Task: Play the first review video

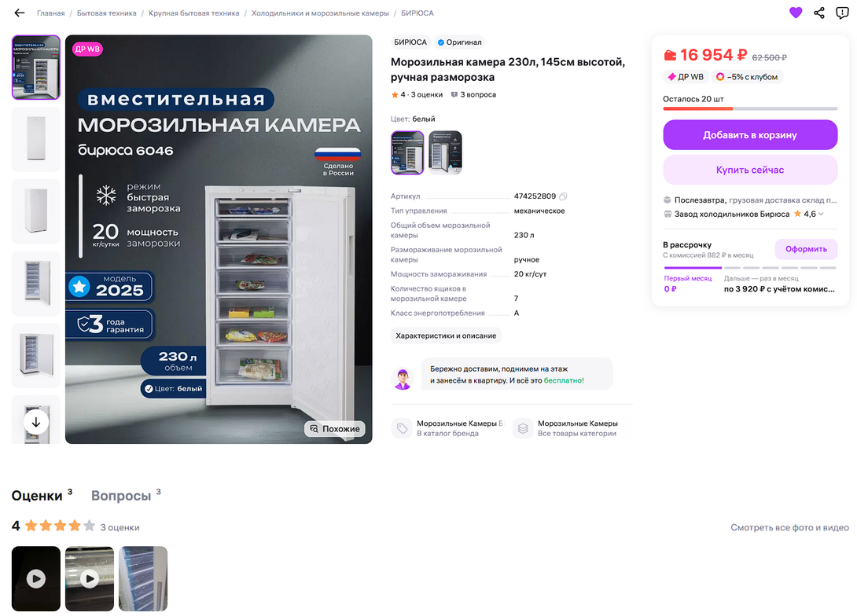Action: (36, 578)
